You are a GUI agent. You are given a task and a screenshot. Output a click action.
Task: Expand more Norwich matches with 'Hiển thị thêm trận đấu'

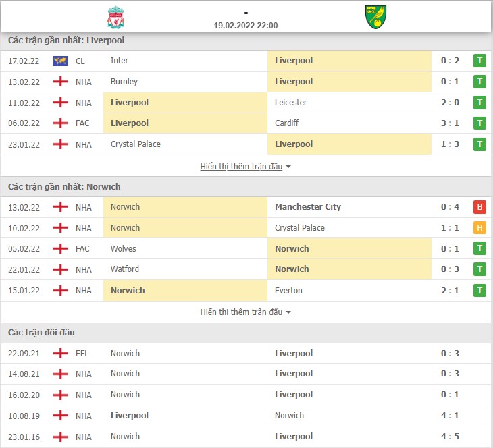point(241,312)
